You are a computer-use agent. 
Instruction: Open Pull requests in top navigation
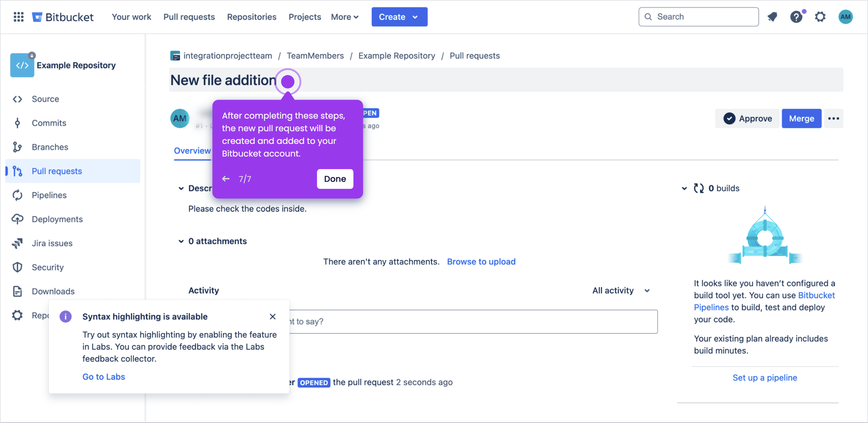(189, 17)
